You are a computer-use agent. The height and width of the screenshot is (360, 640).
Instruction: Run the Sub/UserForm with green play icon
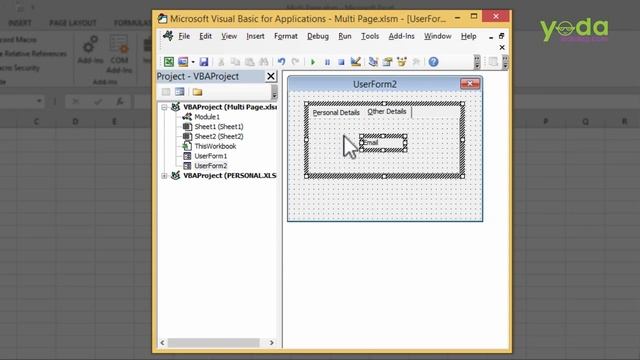pyautogui.click(x=313, y=62)
